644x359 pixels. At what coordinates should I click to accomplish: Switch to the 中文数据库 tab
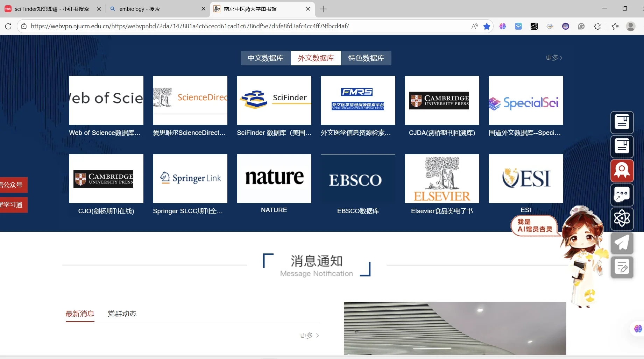266,58
